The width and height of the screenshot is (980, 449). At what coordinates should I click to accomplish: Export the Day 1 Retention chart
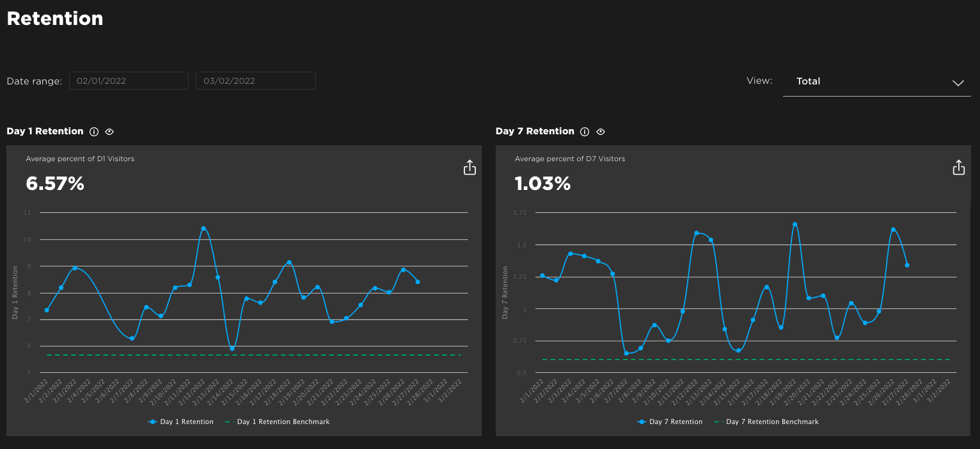[470, 168]
